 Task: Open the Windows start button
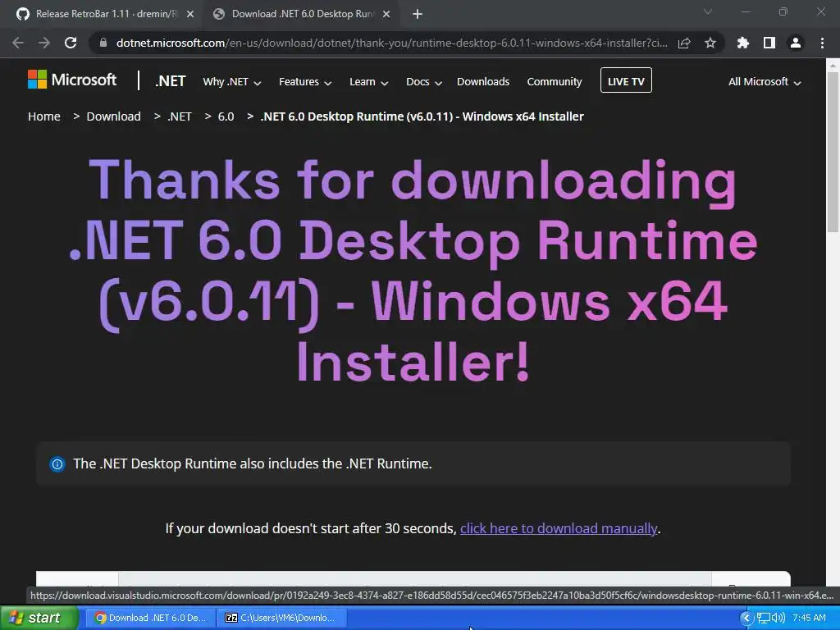pos(39,619)
